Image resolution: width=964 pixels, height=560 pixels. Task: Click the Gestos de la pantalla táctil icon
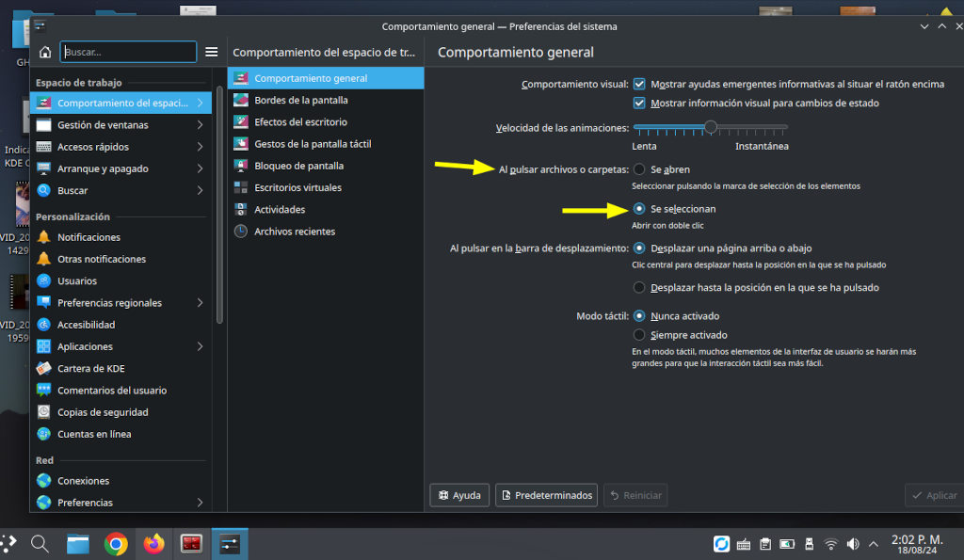tap(241, 144)
